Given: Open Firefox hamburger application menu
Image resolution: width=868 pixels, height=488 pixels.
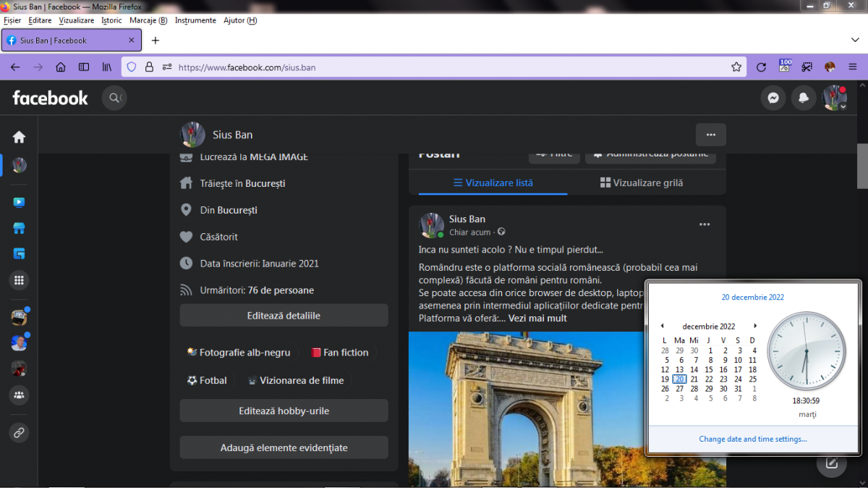Looking at the screenshot, I should point(853,67).
